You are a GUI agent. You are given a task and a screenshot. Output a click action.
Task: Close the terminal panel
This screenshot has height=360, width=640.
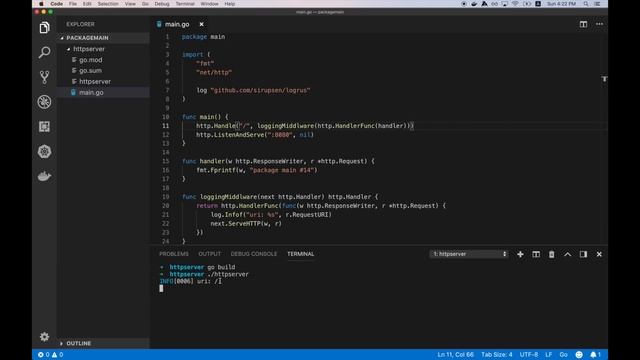coord(599,254)
